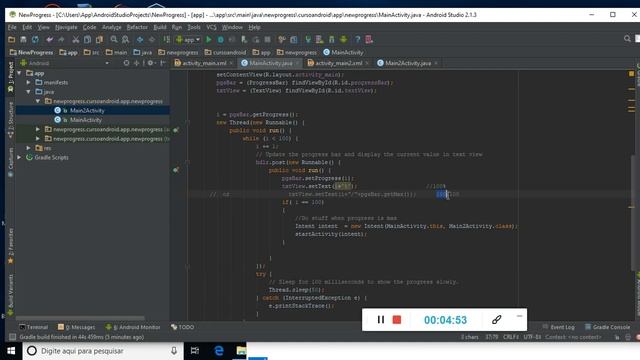Open Project panel gear settings icon
The image size is (640, 360).
pyautogui.click(x=151, y=63)
